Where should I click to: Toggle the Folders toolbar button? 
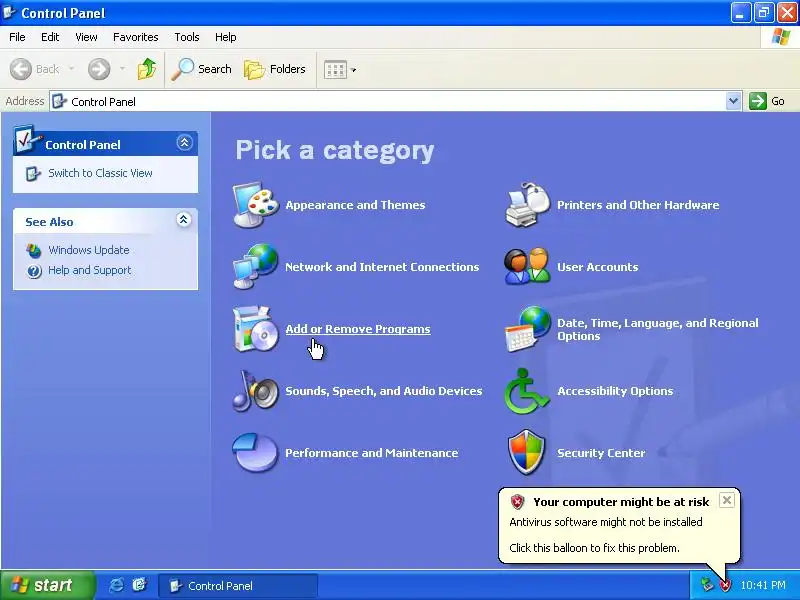274,69
